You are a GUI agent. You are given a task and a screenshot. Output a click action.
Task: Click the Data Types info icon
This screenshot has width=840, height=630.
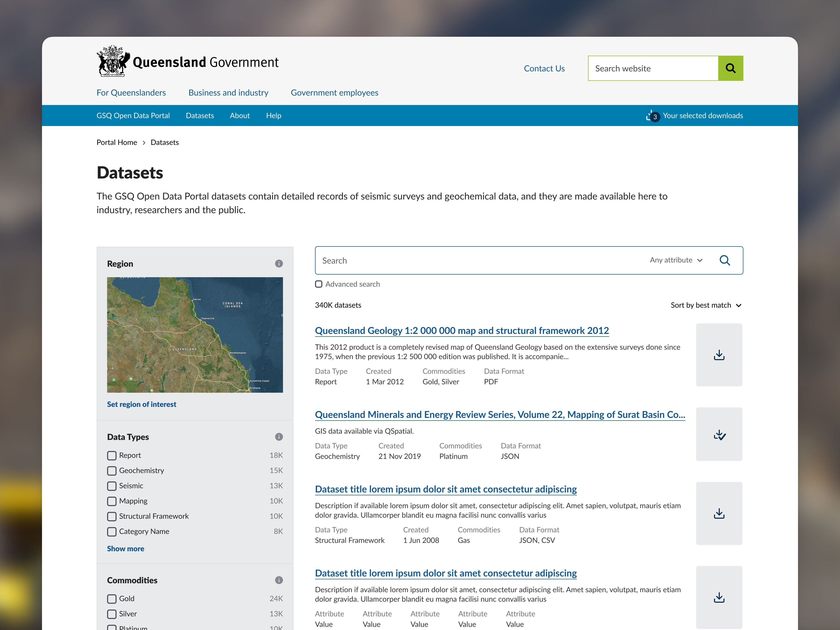(x=279, y=437)
